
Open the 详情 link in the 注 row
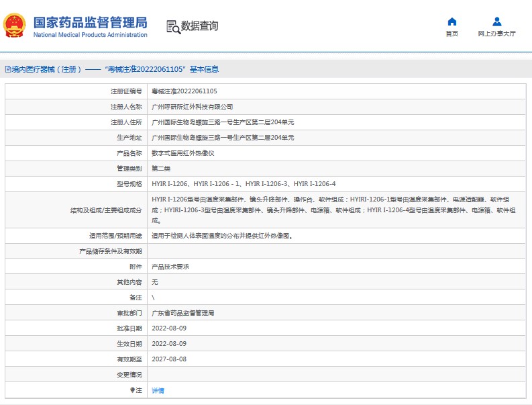pyautogui.click(x=158, y=390)
